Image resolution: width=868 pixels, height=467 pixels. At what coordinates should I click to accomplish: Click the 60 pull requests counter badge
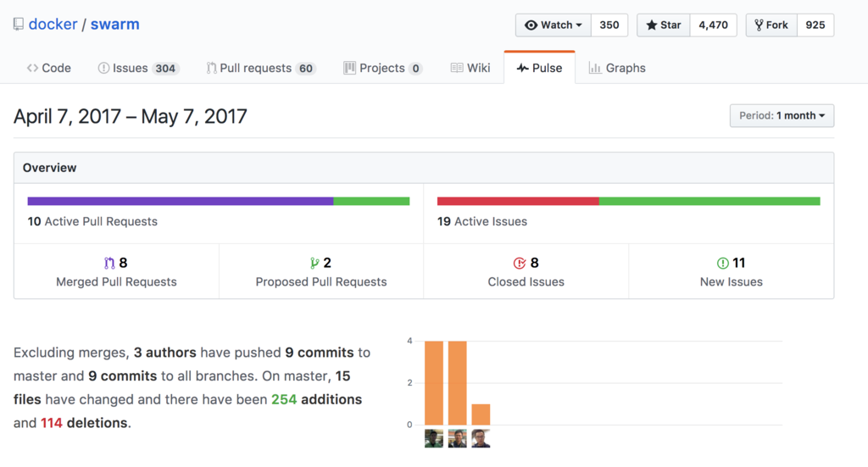click(x=306, y=69)
